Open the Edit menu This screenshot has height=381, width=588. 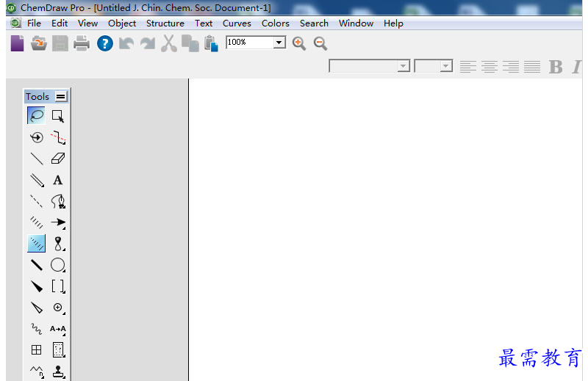coord(60,23)
